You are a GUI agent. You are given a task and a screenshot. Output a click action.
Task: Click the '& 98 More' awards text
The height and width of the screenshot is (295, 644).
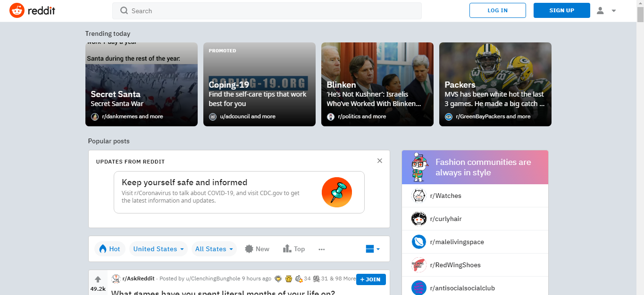point(343,279)
